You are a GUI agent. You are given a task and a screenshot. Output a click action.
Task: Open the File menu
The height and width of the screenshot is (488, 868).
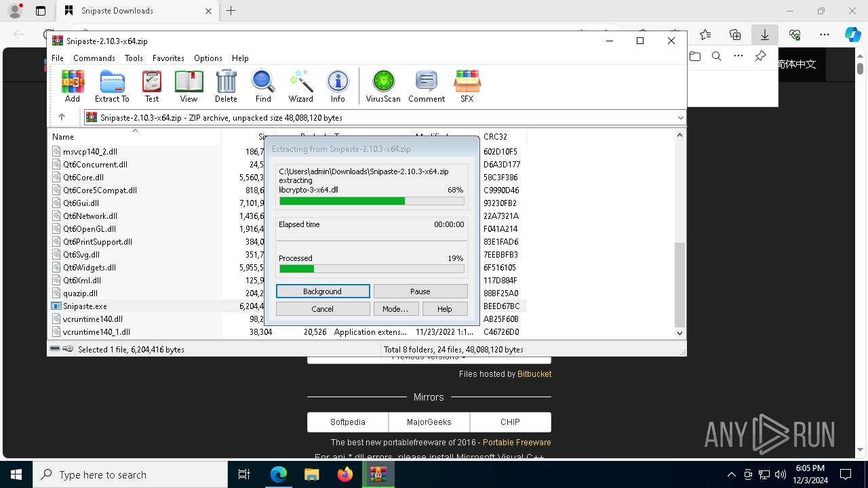pyautogui.click(x=58, y=58)
